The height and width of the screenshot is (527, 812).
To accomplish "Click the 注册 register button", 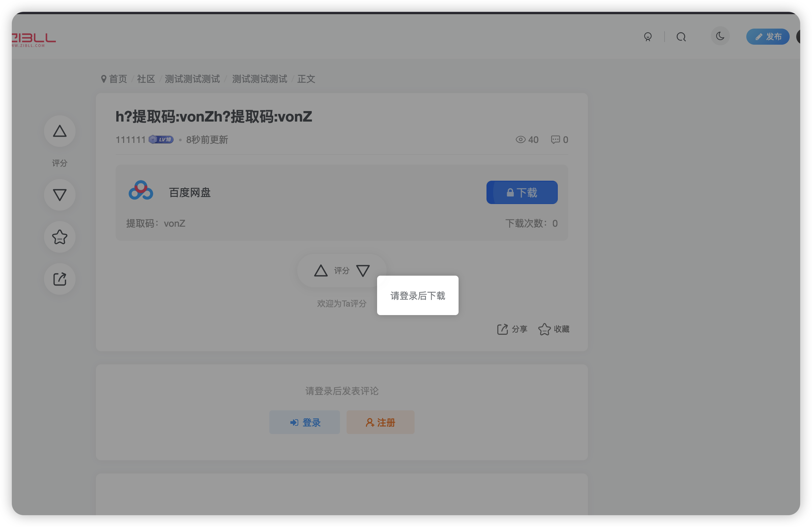I will pos(380,422).
